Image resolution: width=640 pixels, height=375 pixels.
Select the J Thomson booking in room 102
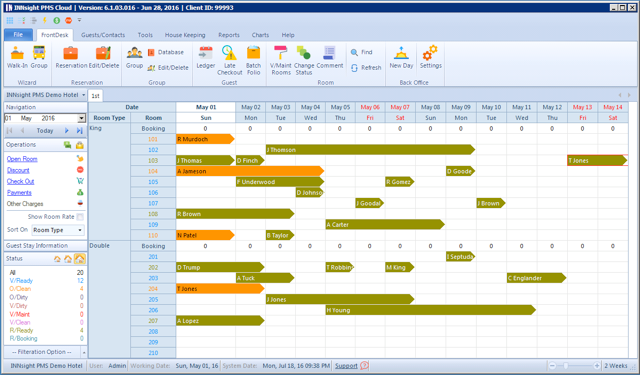[370, 150]
